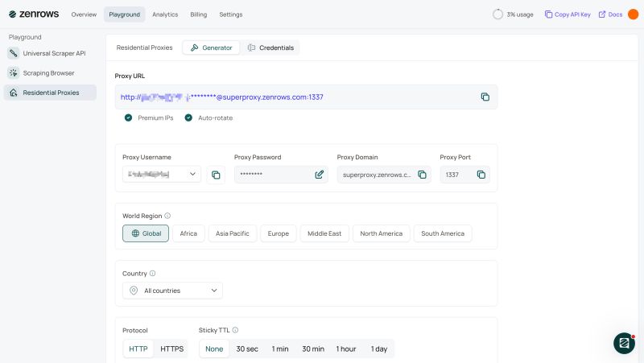This screenshot has height=363, width=644.
Task: Click the Universal Scraper API sidebar icon
Action: [x=14, y=53]
